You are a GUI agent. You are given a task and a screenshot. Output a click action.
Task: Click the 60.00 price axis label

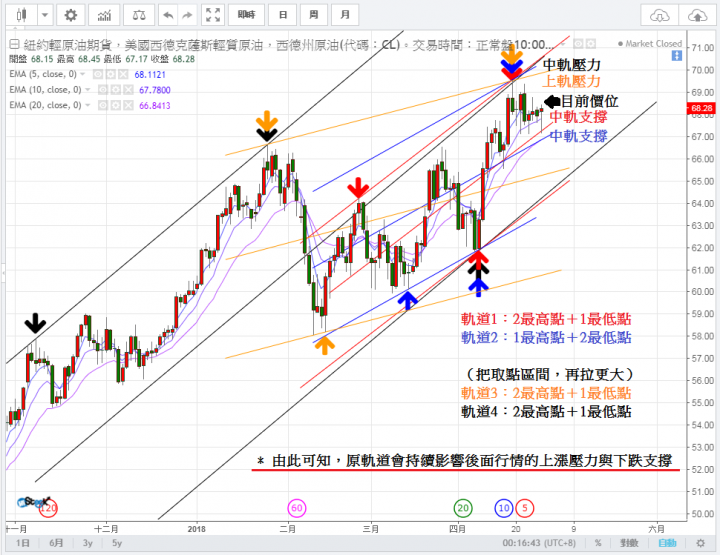703,292
